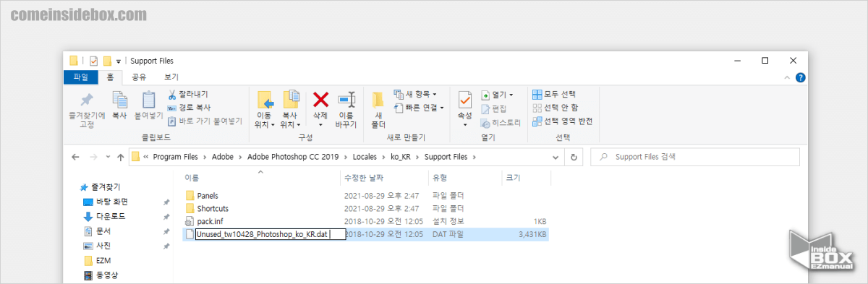
Task: Click 모두 선택 (Select all)
Action: pyautogui.click(x=554, y=95)
